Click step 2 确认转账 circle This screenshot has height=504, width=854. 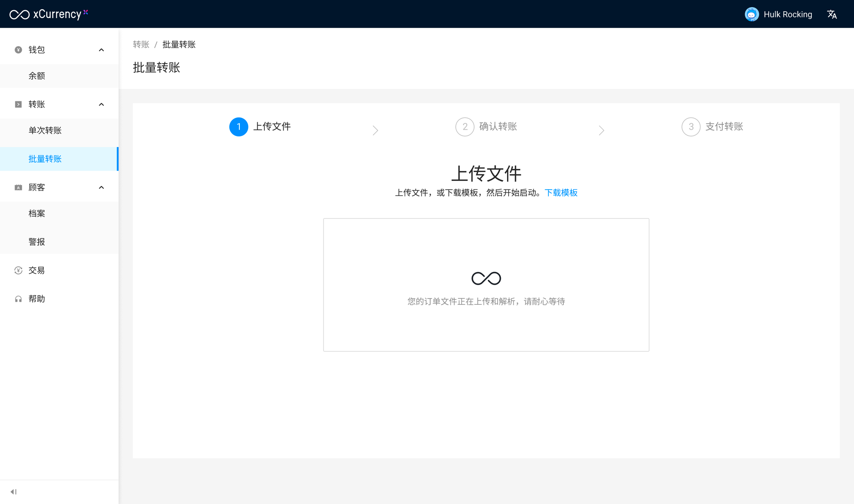(465, 127)
